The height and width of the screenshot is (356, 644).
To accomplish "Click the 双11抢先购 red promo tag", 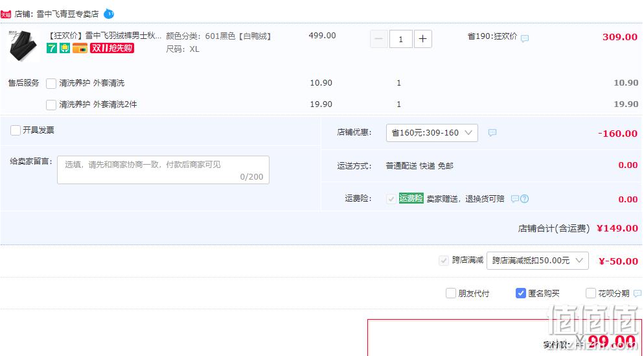I will click(111, 48).
